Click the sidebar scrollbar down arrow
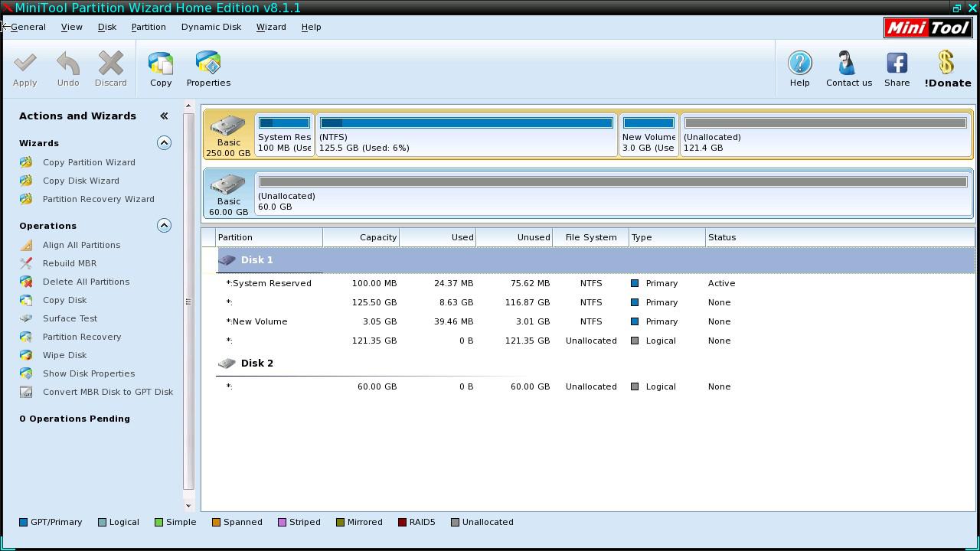The image size is (980, 551). click(x=188, y=506)
